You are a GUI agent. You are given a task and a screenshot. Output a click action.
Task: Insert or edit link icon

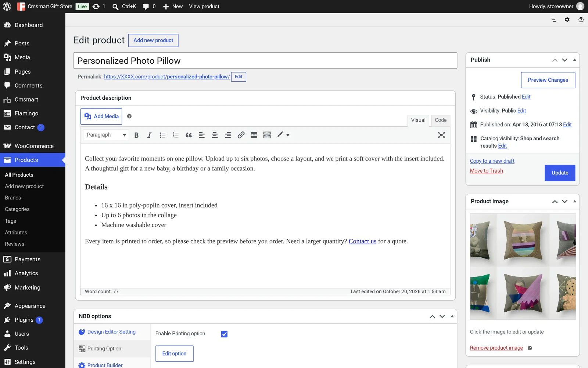pyautogui.click(x=241, y=135)
